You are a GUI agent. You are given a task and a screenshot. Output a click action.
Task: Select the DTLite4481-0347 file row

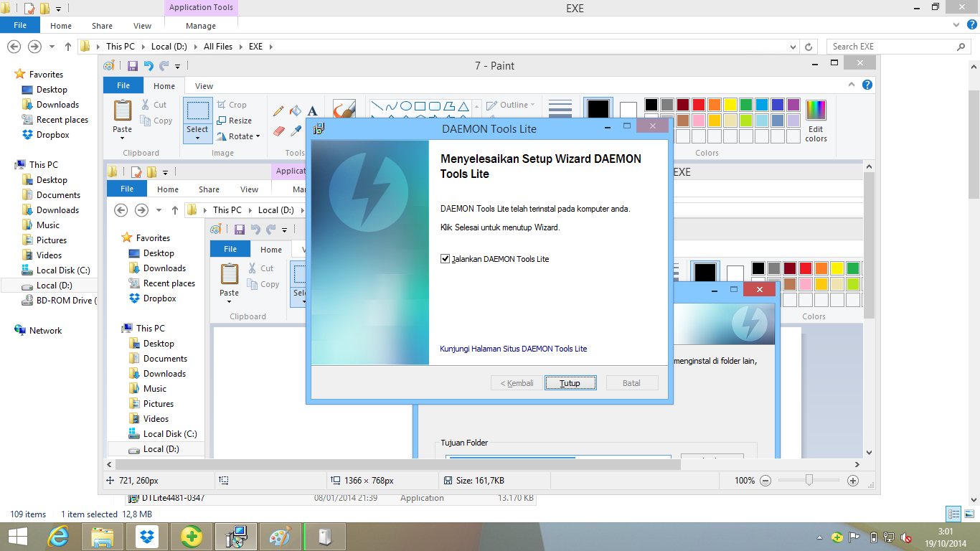pyautogui.click(x=330, y=498)
